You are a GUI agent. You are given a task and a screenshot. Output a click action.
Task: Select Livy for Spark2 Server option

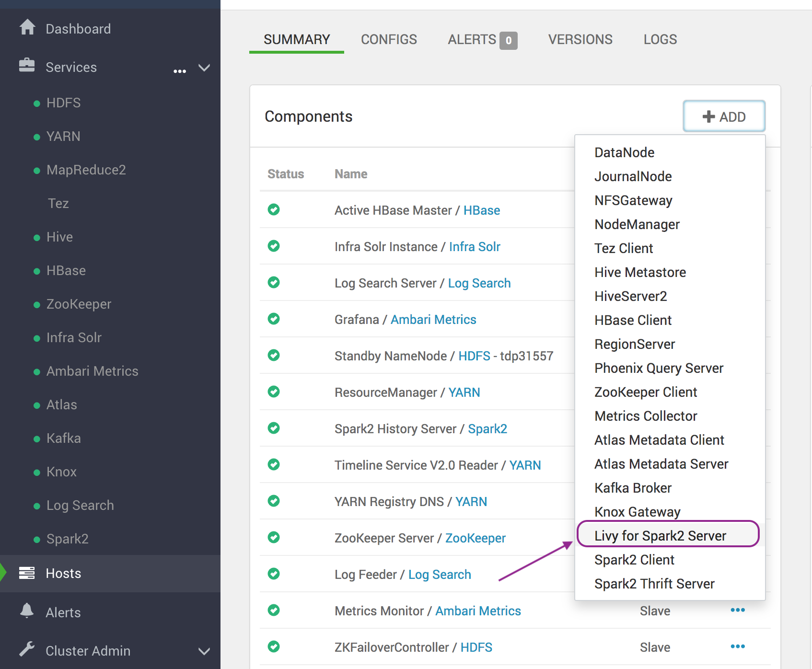660,535
